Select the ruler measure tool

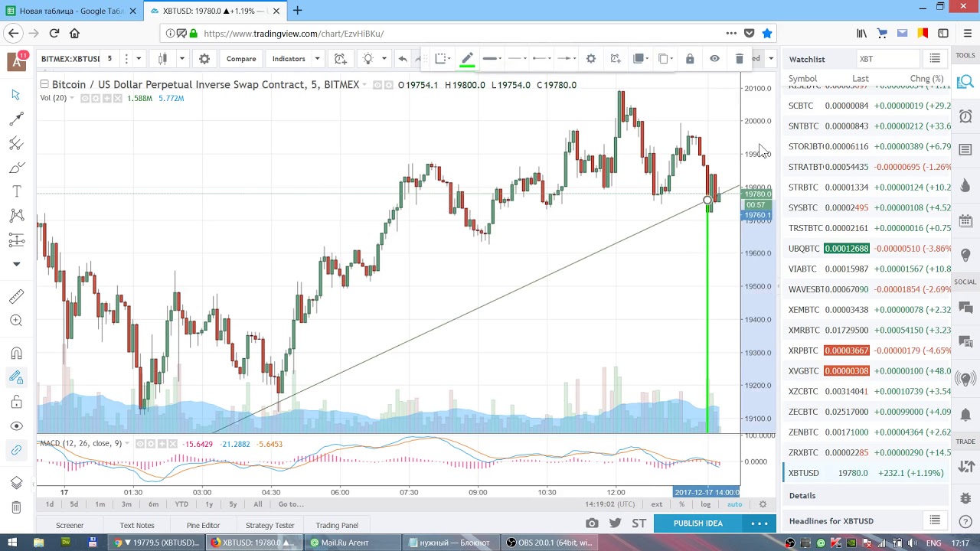click(16, 296)
